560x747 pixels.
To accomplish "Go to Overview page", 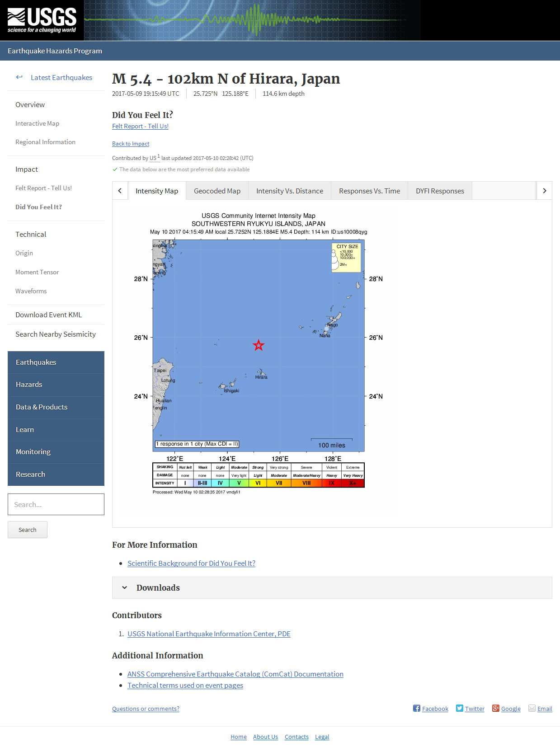I will coord(30,104).
